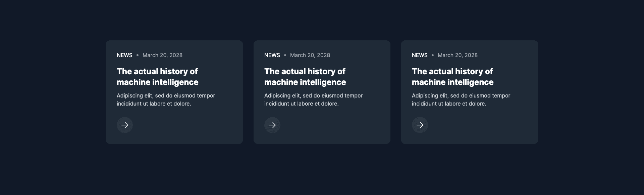The image size is (644, 195).
Task: Select the NEWS tag on the middle card
Action: [x=272, y=55]
